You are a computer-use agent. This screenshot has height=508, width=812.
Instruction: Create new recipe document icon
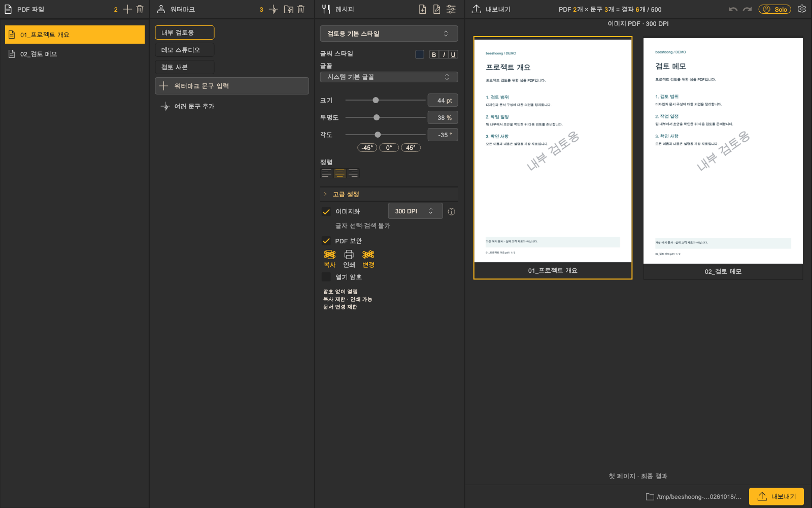(x=422, y=9)
